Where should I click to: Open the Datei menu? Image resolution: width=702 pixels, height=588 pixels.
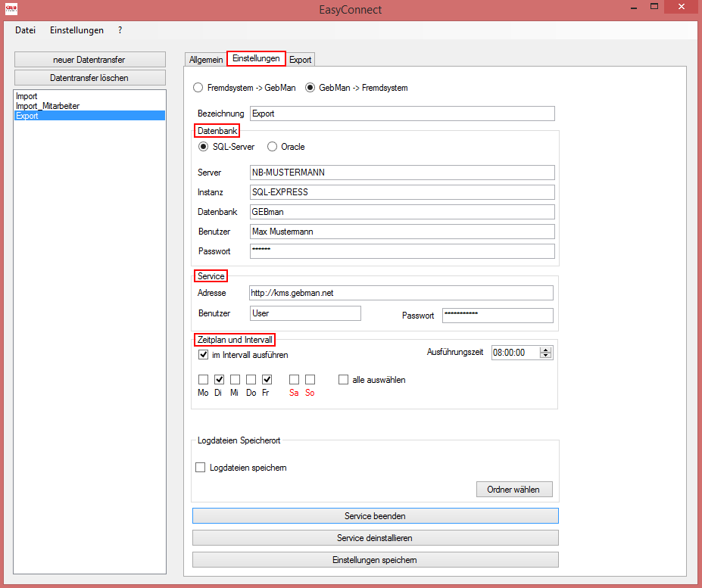pyautogui.click(x=24, y=30)
